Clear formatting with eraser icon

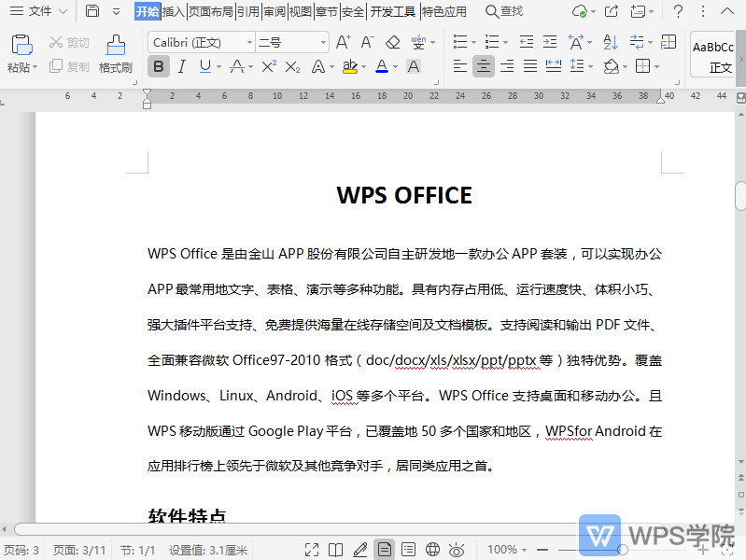tap(392, 42)
